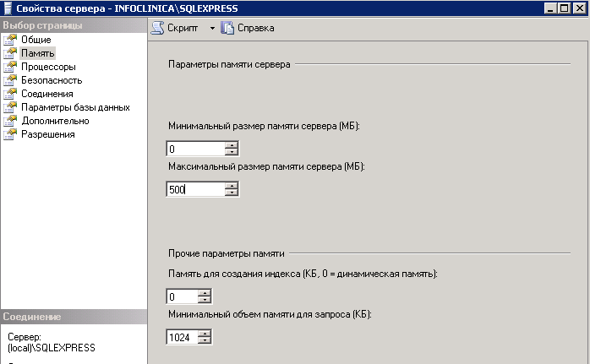Image resolution: width=590 pixels, height=364 pixels.
Task: Minimize the Свойства сервера window
Action: (550, 8)
